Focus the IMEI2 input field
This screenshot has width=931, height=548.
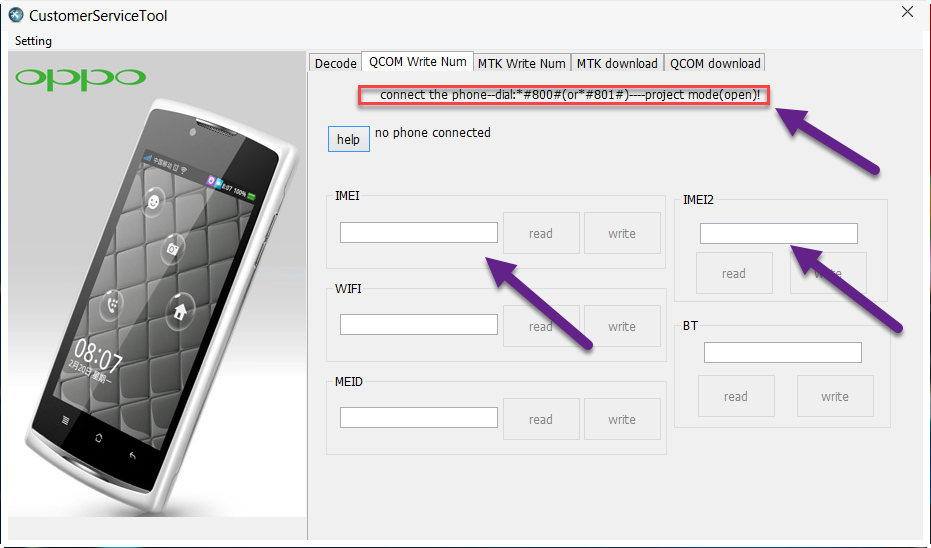(778, 233)
